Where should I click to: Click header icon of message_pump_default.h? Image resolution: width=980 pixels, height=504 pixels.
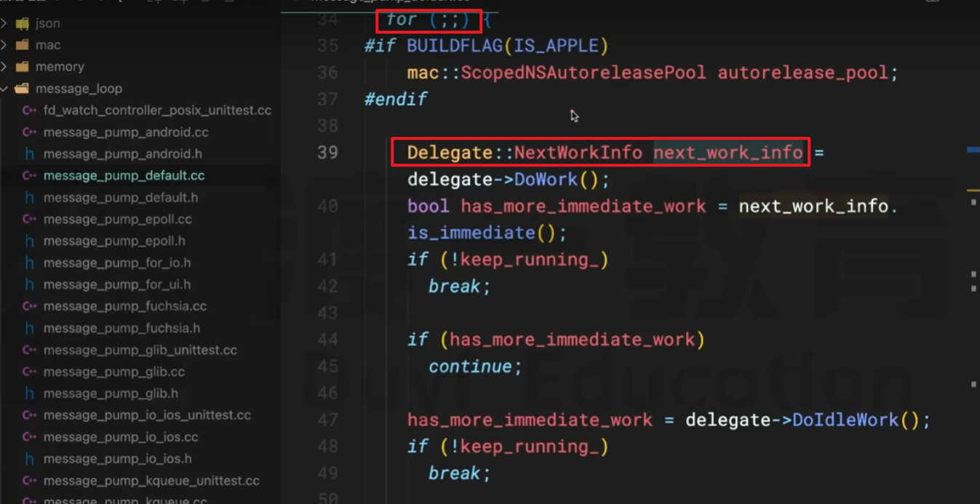point(30,198)
